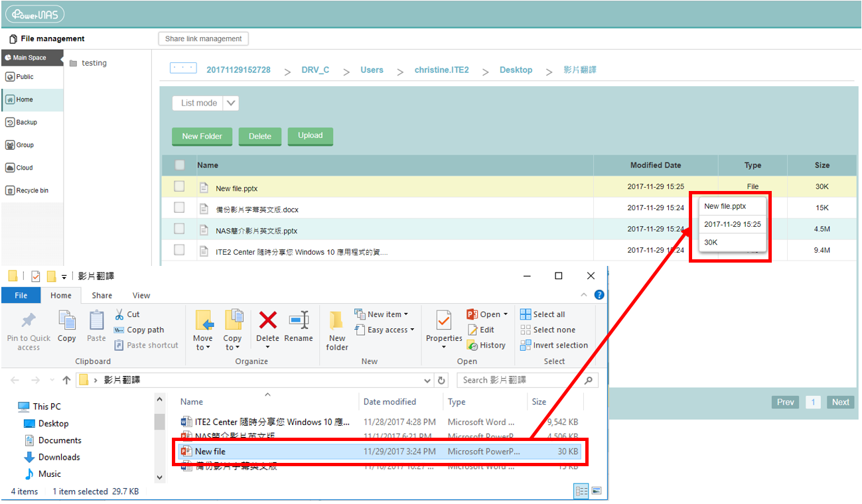Check the box for the .docx file

179,208
